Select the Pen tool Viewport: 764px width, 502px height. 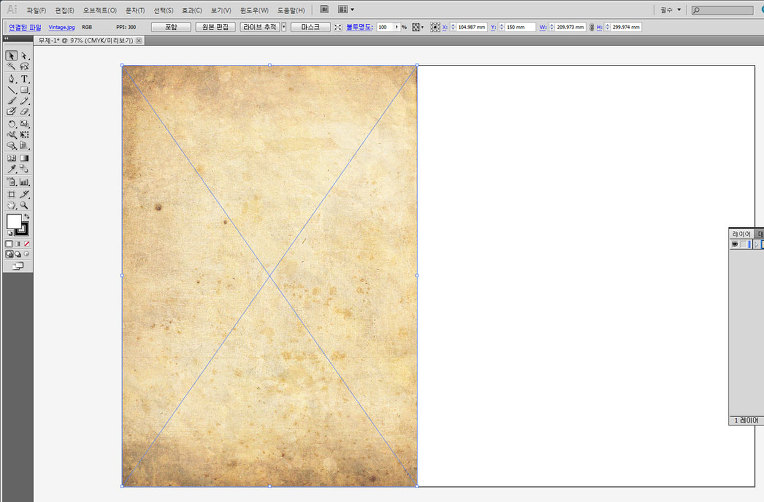point(12,79)
